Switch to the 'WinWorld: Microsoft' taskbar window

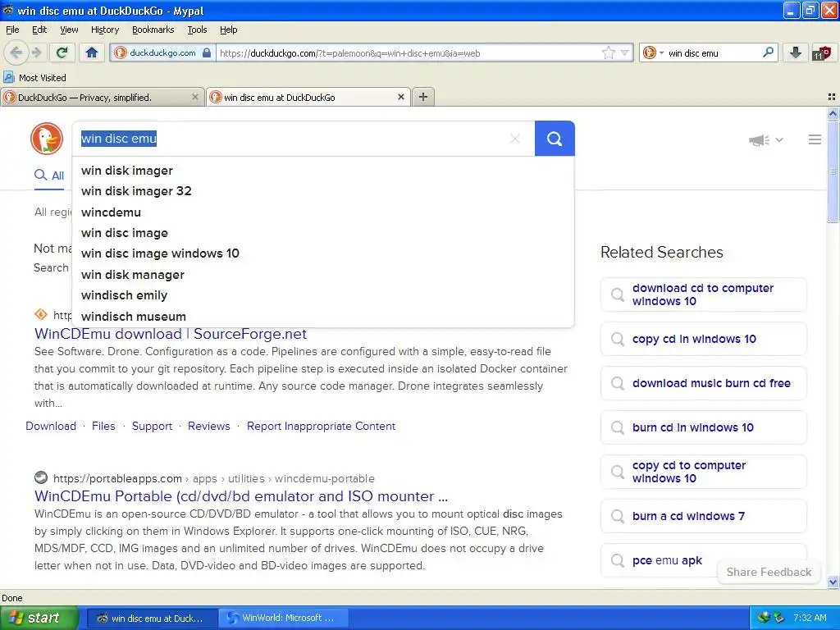(283, 619)
